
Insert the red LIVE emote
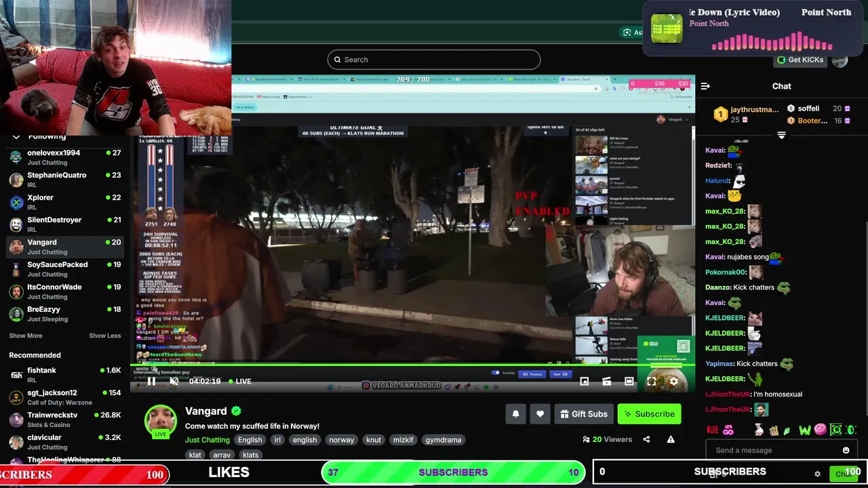coord(713,430)
